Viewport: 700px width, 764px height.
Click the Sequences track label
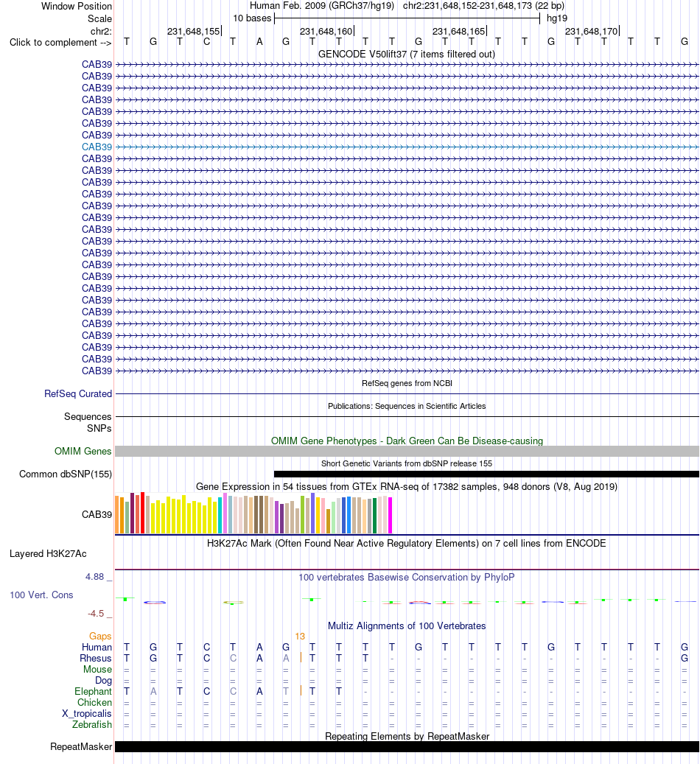click(x=88, y=416)
